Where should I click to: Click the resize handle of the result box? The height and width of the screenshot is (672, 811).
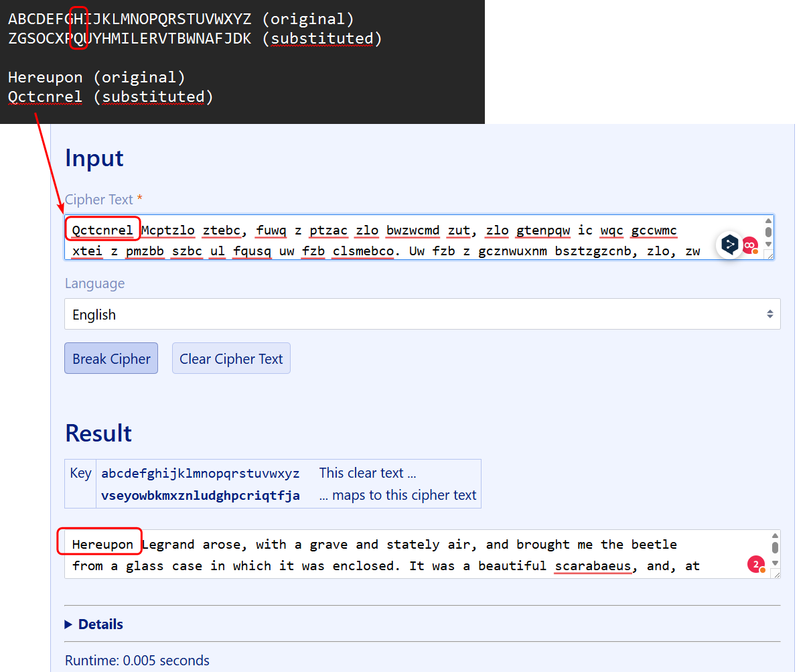pos(776,574)
